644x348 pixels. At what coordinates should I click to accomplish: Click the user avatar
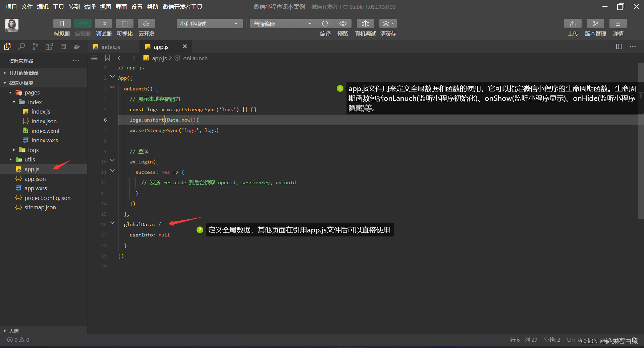[12, 25]
